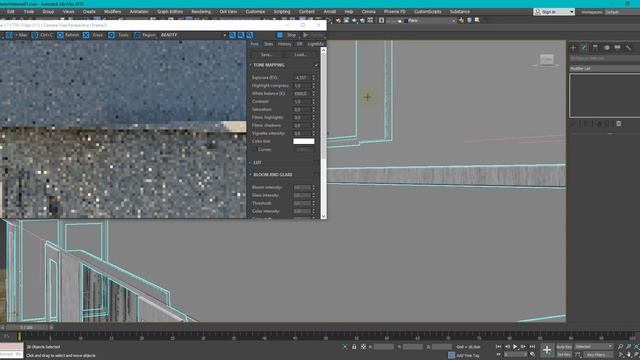Open the Tools menu in the menu bar

[x=29, y=12]
